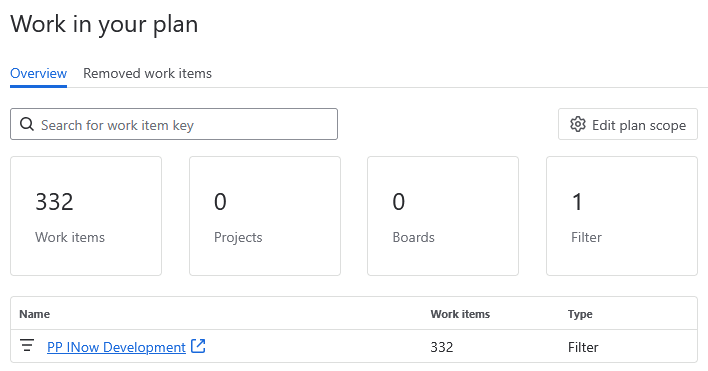Click the Name column header

(x=34, y=314)
